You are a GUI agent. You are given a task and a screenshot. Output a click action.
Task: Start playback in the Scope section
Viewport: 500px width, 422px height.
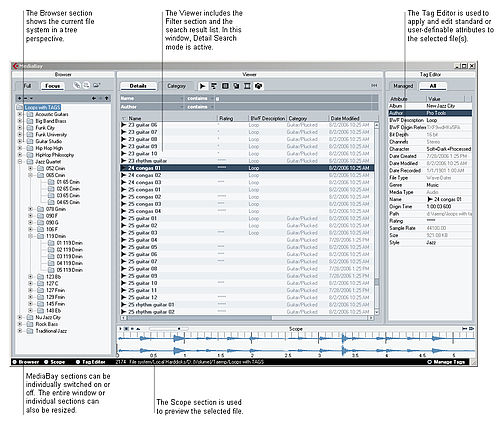(120, 329)
